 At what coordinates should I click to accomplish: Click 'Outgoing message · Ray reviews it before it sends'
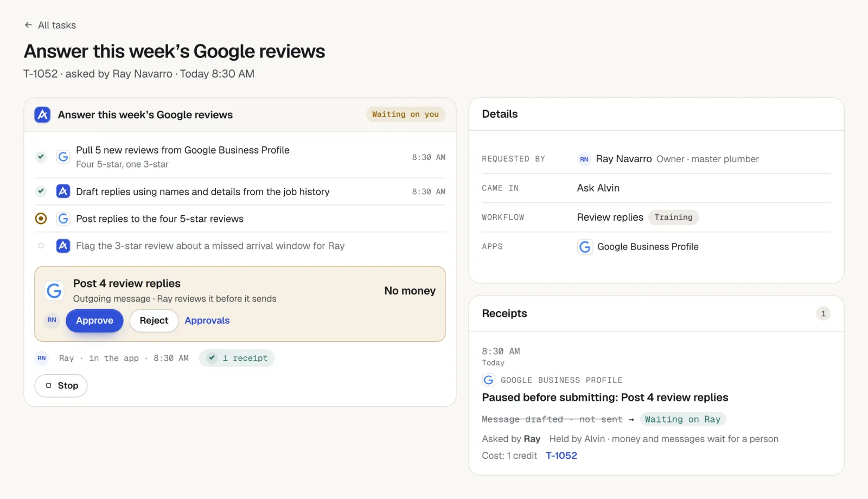175,299
